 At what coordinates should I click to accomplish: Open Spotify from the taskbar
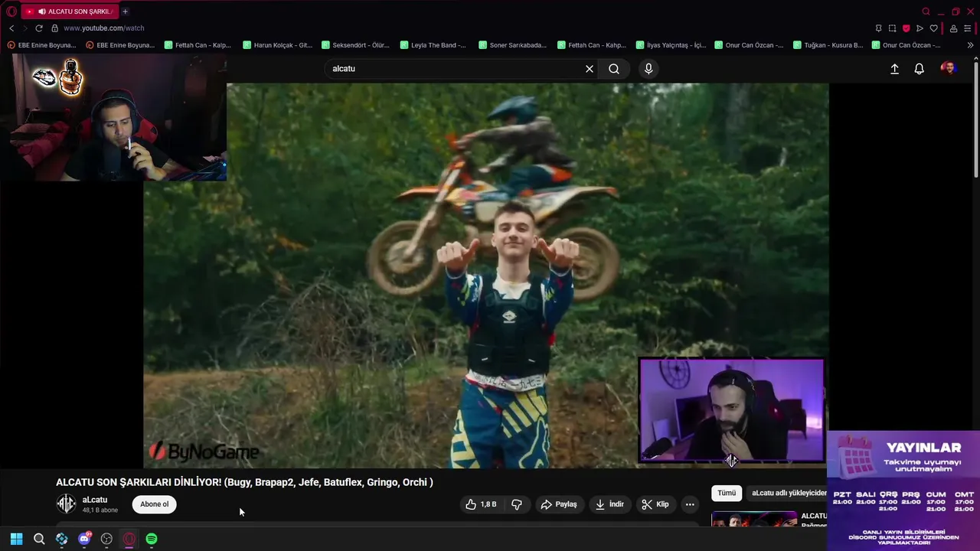[152, 539]
